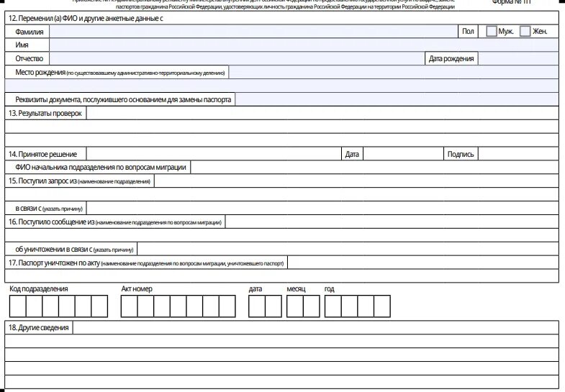Click the Поступил запрос из field
The image size is (565, 392).
[356, 181]
